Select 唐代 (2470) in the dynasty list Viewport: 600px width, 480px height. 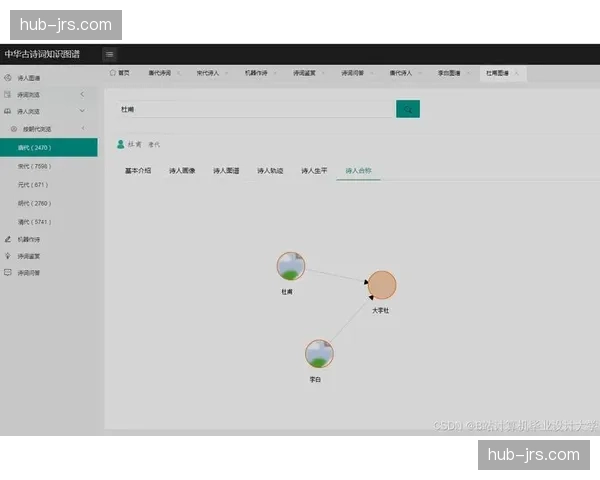[49, 147]
